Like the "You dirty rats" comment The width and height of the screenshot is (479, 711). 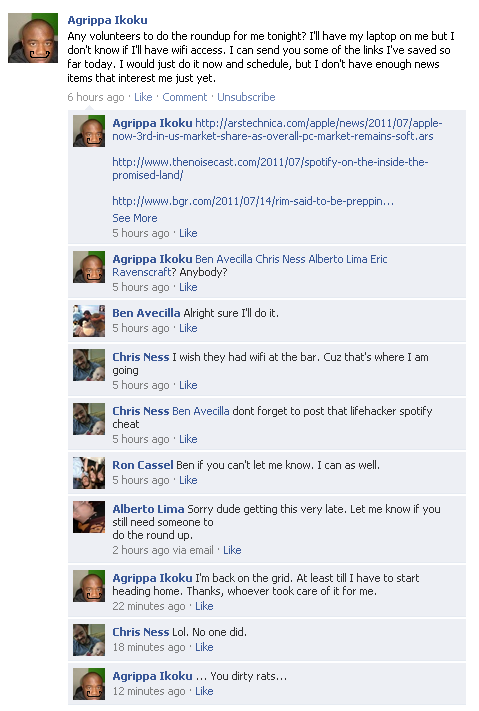tap(204, 691)
